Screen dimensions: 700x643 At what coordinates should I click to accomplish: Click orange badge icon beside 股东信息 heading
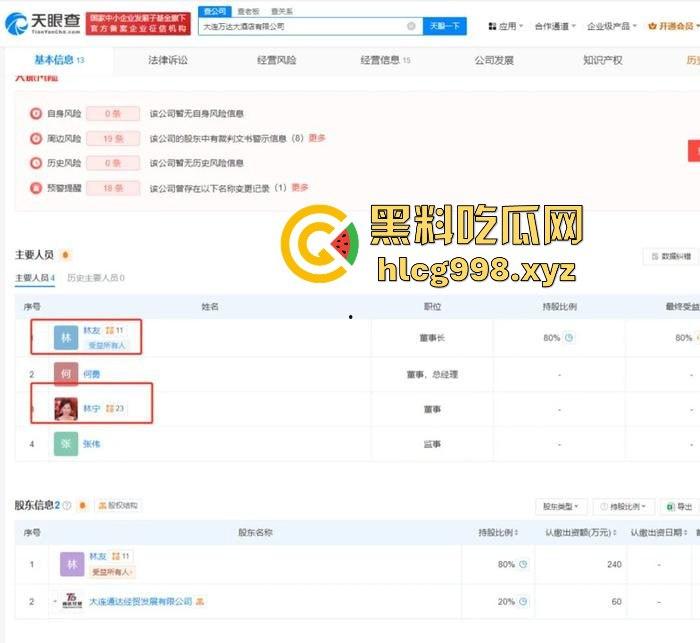pos(83,505)
